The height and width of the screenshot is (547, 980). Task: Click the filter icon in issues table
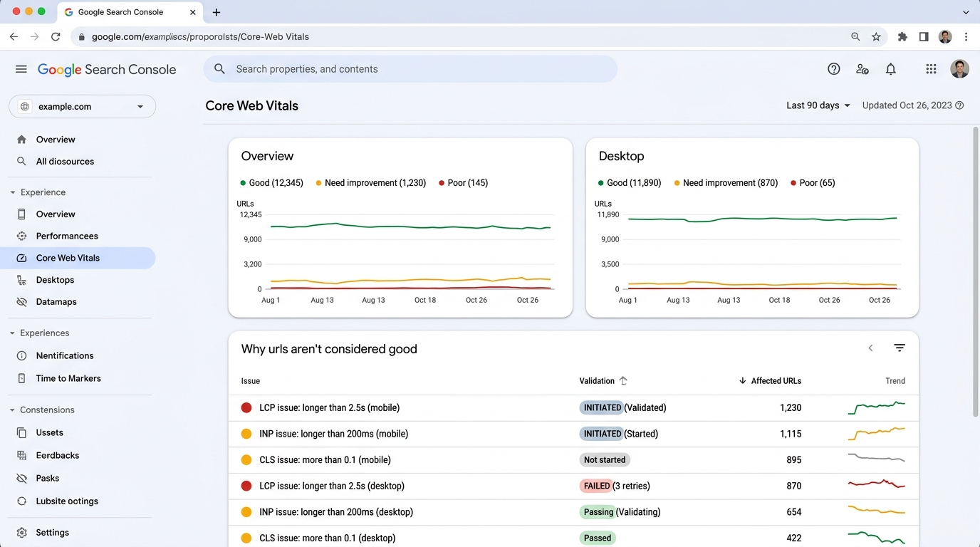pos(900,348)
